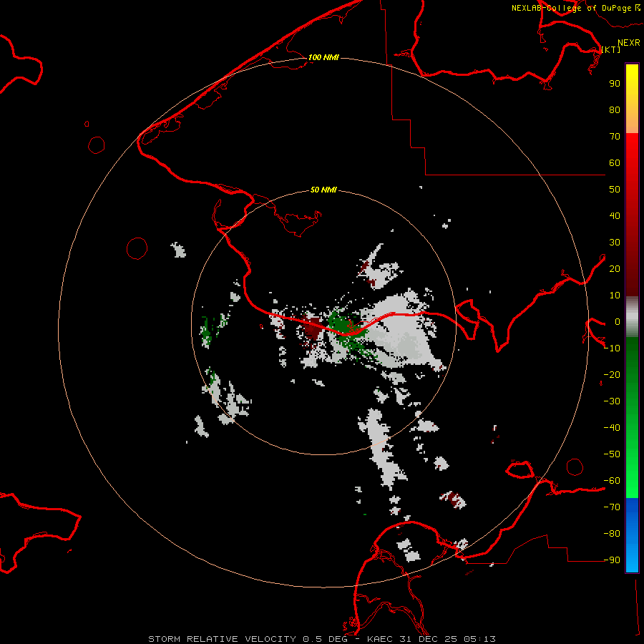Screen dimensions: 644x644
Task: Click the positive 50 value on velocity scale
Action: (615, 190)
